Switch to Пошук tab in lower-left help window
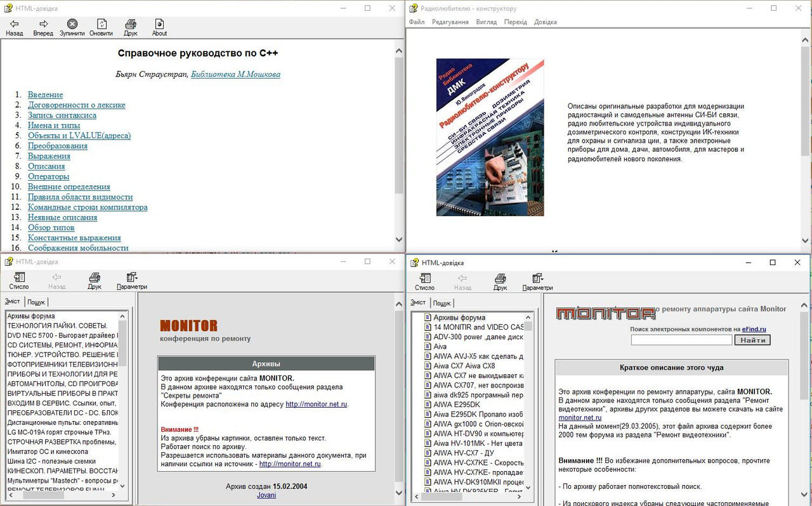This screenshot has height=506, width=812. click(36, 302)
